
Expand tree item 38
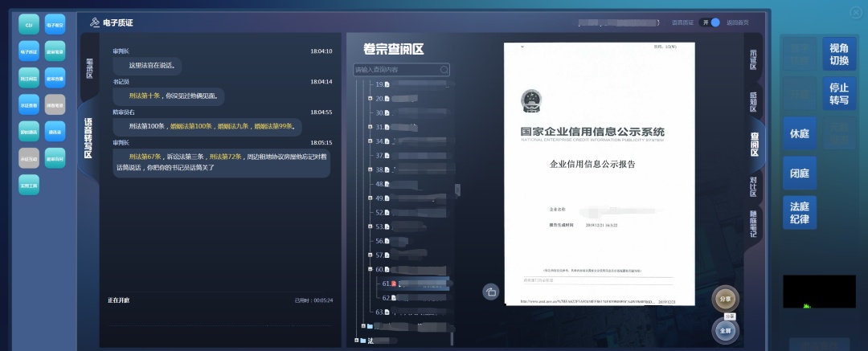click(x=371, y=169)
